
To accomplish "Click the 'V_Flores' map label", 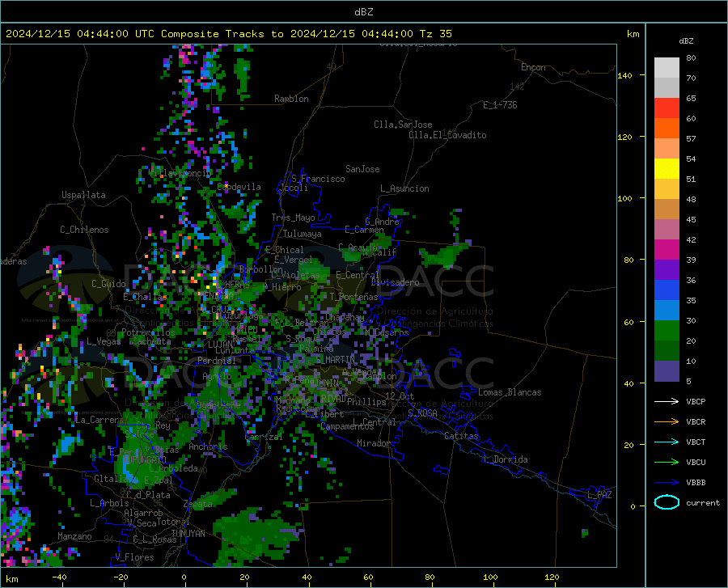I will (134, 557).
